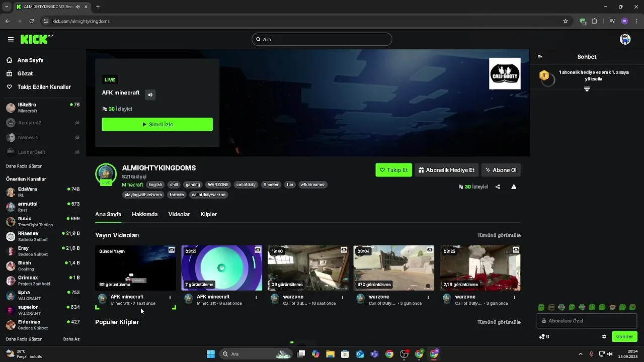Viewport: 644px width, 362px height.
Task: Open Rubic channel in recommended list
Action: pos(43,222)
